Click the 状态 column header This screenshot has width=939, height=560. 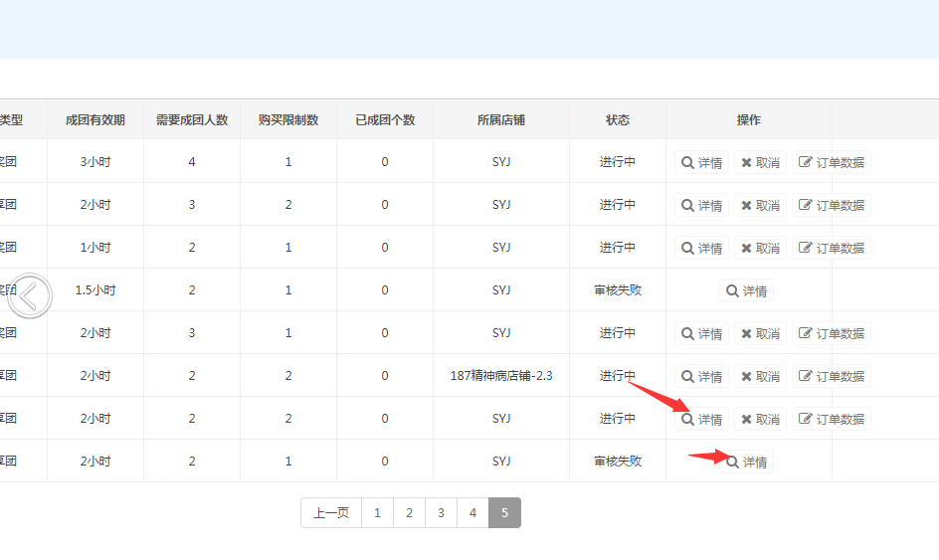tap(618, 119)
